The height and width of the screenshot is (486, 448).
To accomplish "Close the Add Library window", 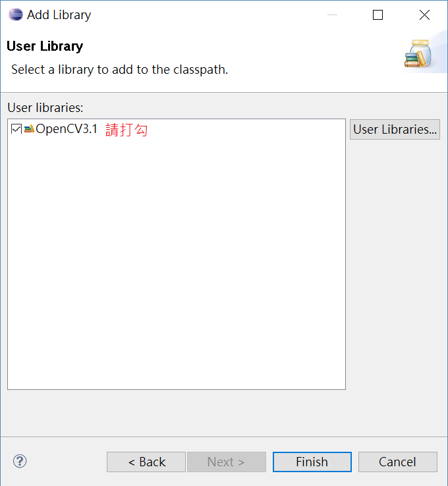I will click(424, 15).
